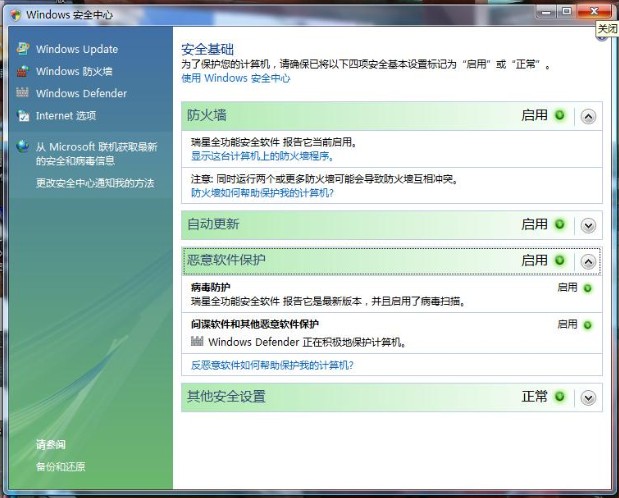Click the 安全基础 heading text
This screenshot has height=498, width=619.
click(x=208, y=49)
